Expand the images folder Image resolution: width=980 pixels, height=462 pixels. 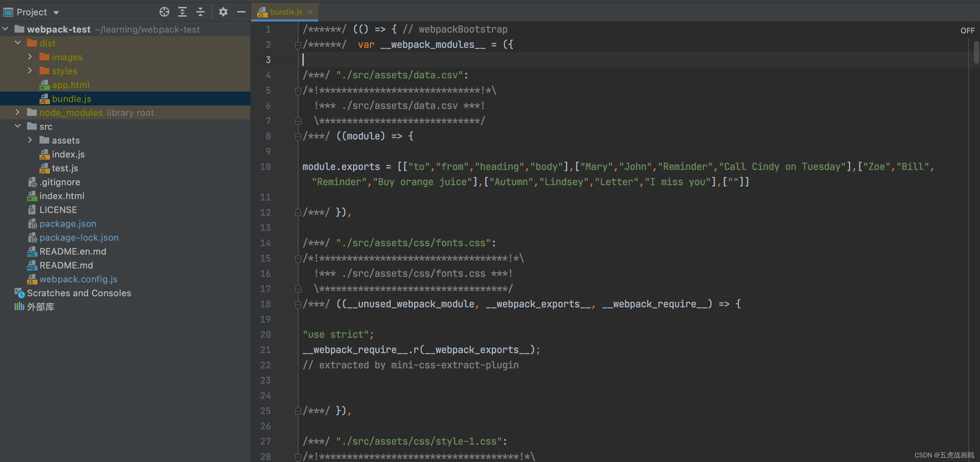pyautogui.click(x=30, y=57)
